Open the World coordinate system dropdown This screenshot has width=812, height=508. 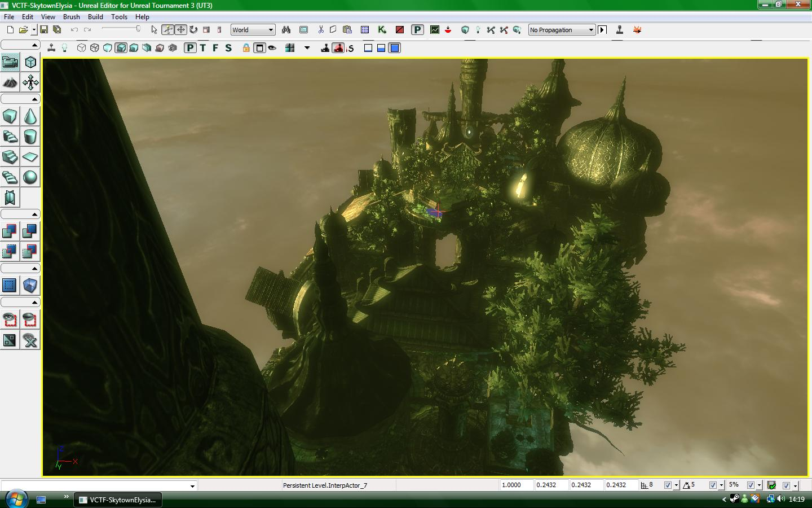click(x=270, y=29)
